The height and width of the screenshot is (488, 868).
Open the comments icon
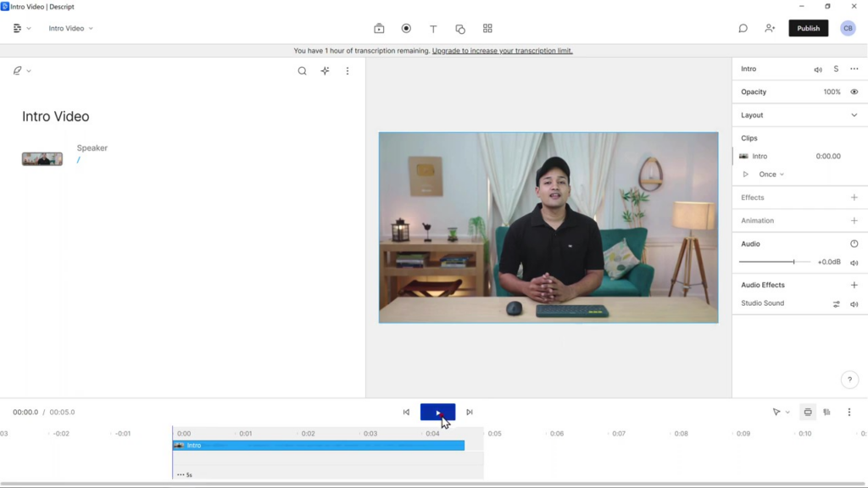tap(743, 28)
